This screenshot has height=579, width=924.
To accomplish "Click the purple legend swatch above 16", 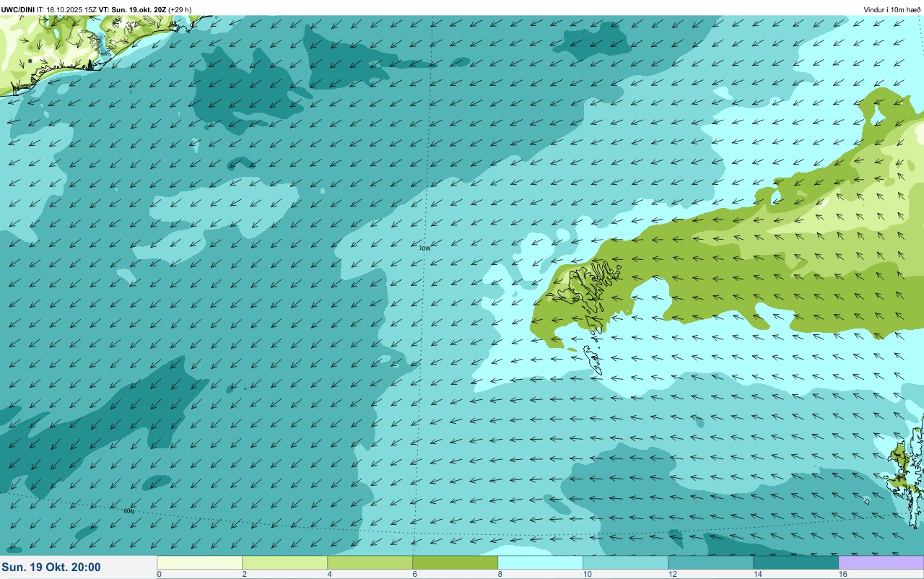I will [881, 562].
